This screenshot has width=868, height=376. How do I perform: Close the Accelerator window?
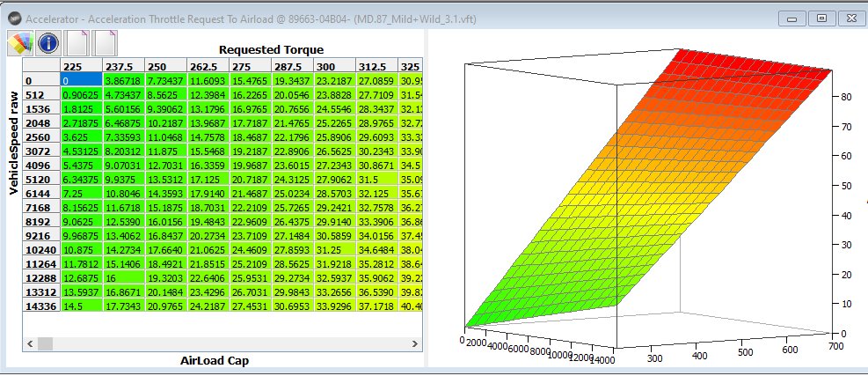(851, 18)
